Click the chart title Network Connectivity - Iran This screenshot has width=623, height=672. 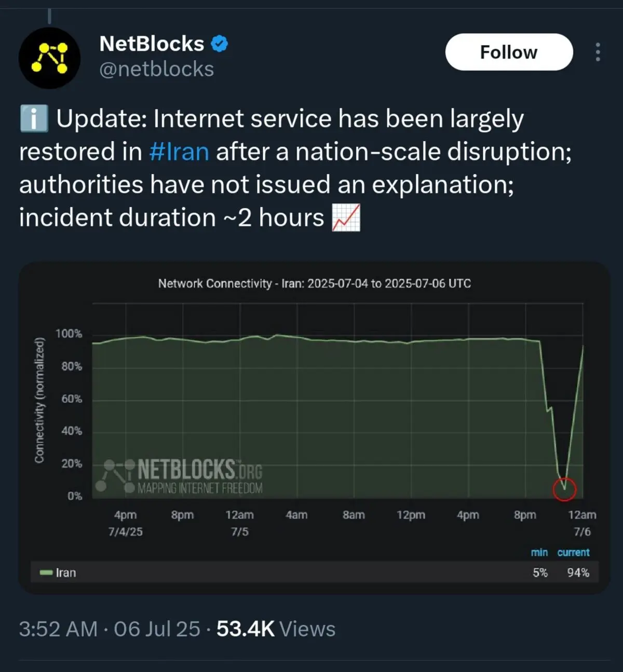point(314,284)
